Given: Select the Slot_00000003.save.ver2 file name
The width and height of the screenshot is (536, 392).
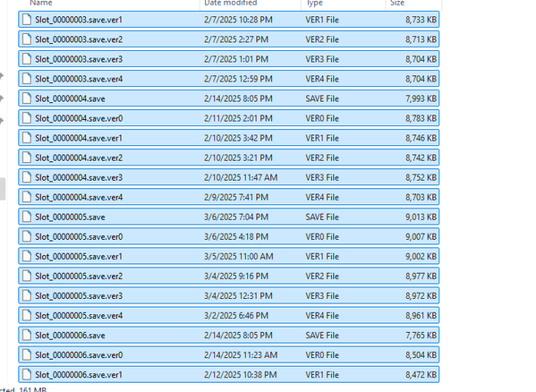Looking at the screenshot, I should pos(79,39).
